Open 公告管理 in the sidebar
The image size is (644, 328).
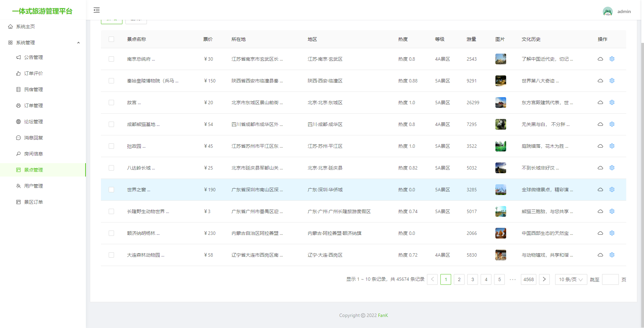click(x=43, y=57)
